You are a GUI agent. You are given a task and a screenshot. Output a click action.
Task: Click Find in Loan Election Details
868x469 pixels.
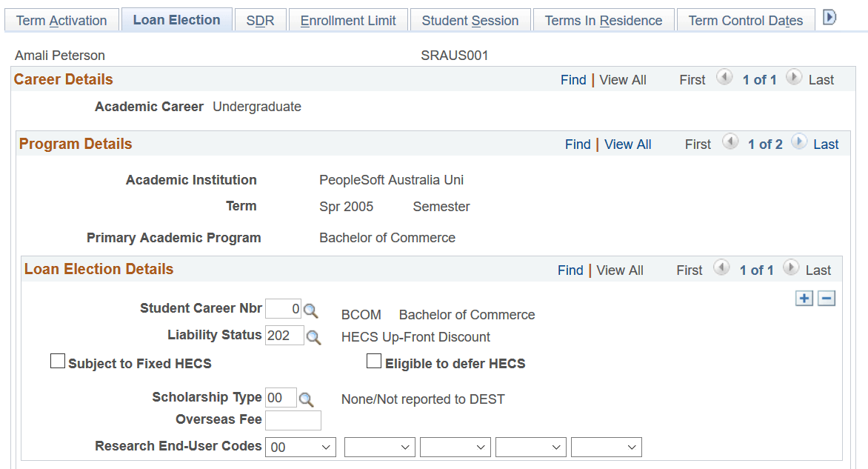click(570, 270)
